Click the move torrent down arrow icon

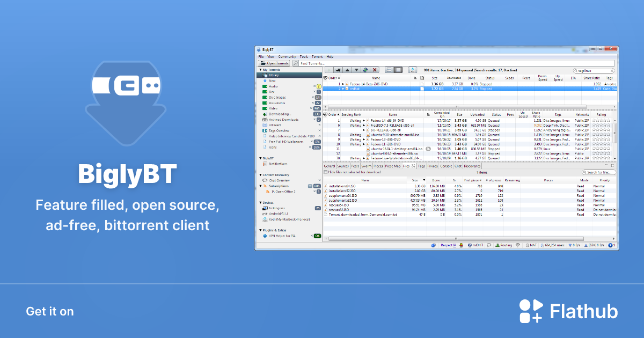(355, 70)
